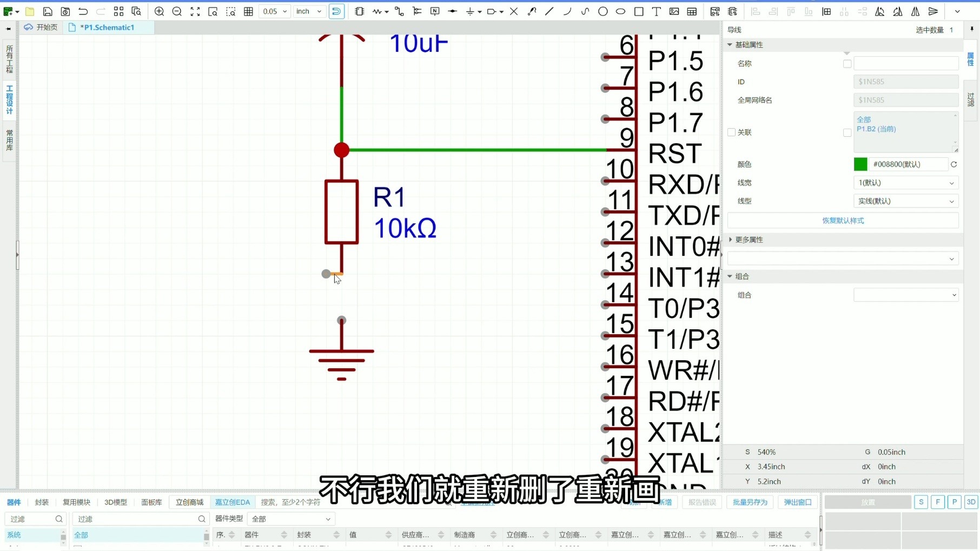
Task: Select the red junction dot on RST wire
Action: (x=341, y=150)
